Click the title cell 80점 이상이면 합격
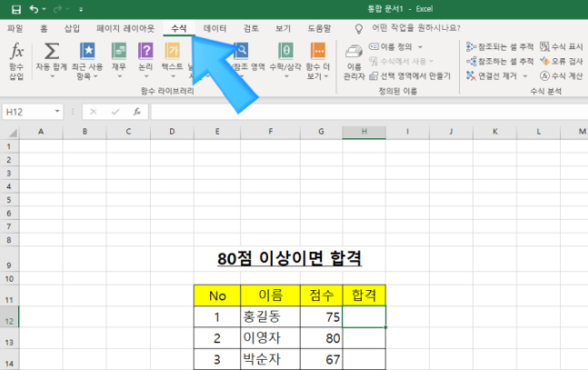Viewport: 588px width, 370px height. click(x=290, y=258)
